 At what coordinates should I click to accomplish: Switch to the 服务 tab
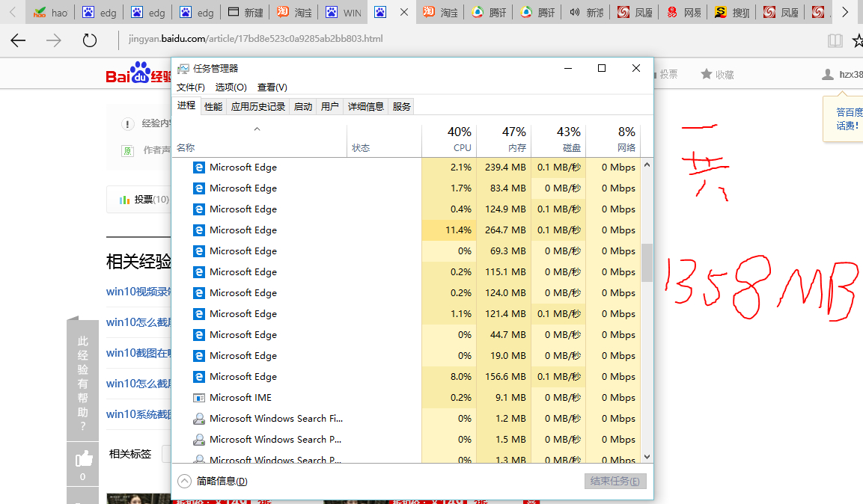[401, 107]
